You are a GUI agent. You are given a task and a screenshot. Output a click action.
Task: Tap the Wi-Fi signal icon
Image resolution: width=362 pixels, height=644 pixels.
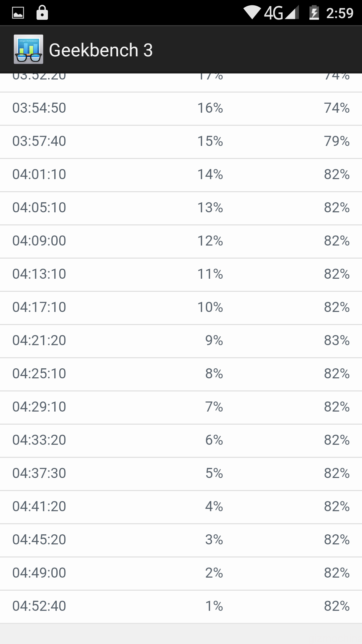coord(252,13)
